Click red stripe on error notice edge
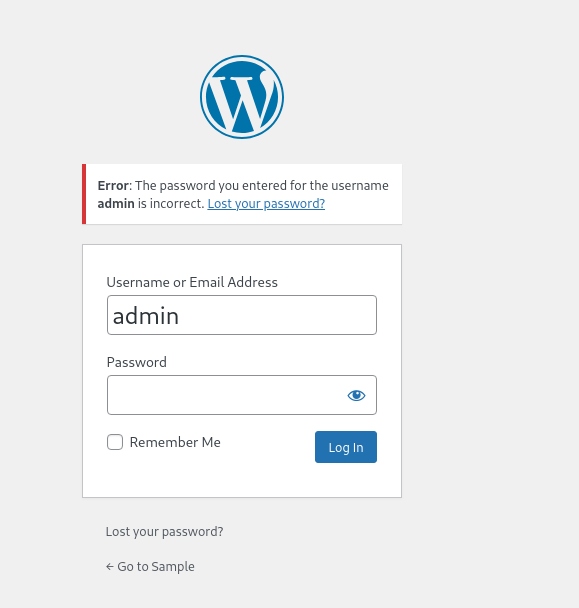 coord(84,194)
